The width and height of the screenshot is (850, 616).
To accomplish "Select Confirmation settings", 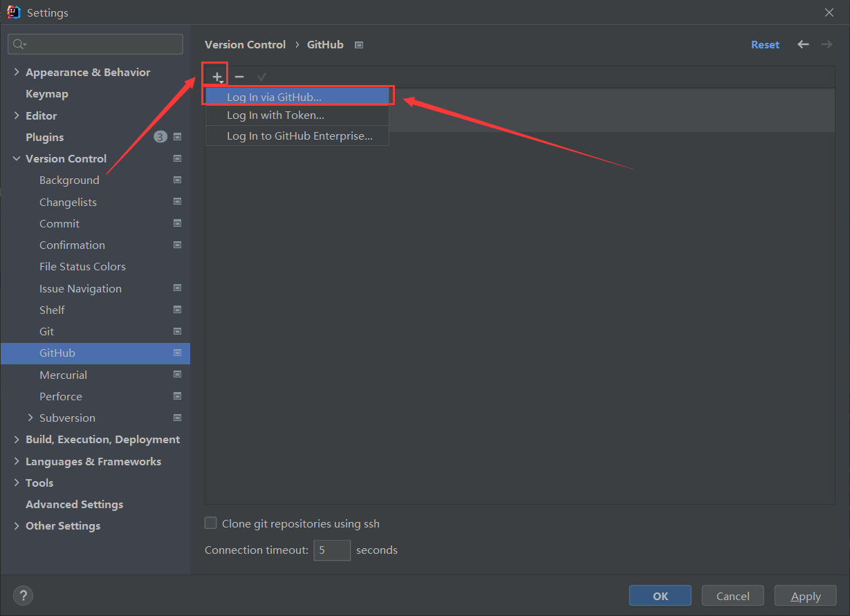I will coord(72,245).
